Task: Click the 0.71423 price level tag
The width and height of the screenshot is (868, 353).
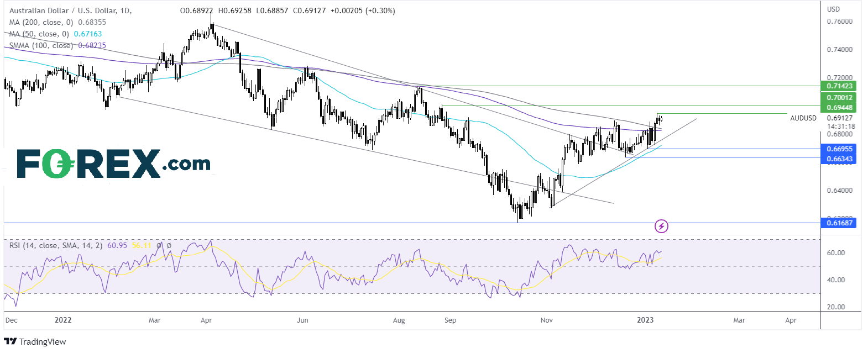Action: (839, 86)
